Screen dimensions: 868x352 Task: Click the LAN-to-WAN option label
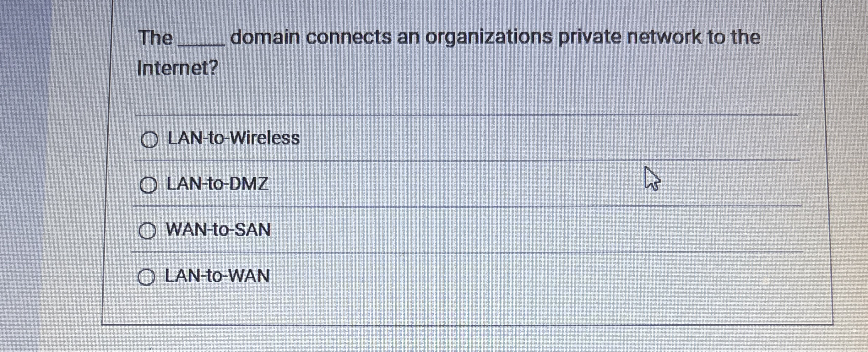click(217, 276)
